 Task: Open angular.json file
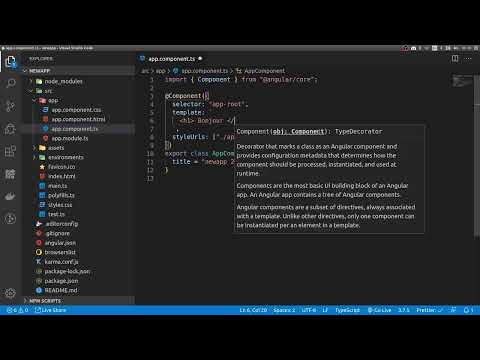tap(60, 243)
